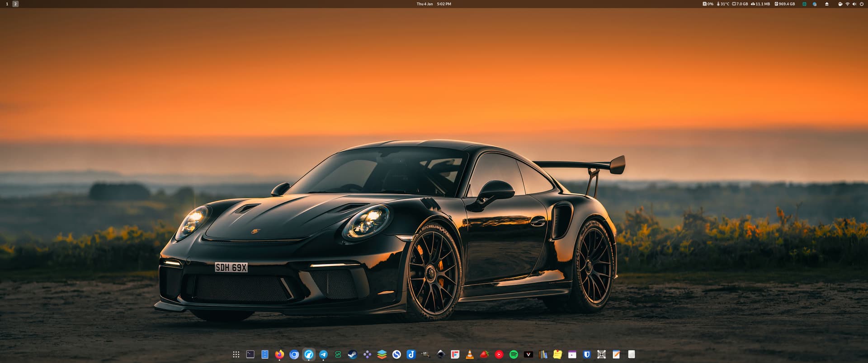
Task: Launch Spotify from the dock
Action: (x=514, y=354)
